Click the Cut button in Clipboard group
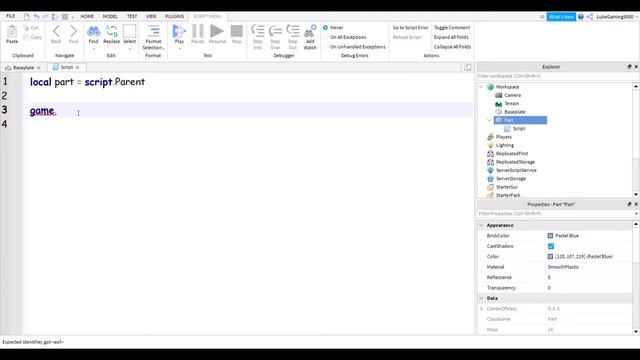 pos(31,28)
